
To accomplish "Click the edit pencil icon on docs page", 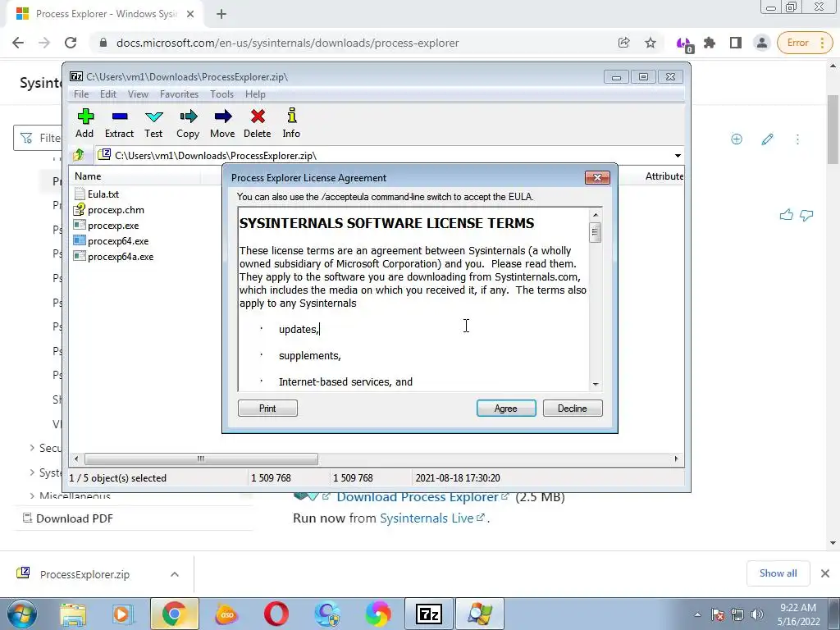I will pos(767,139).
